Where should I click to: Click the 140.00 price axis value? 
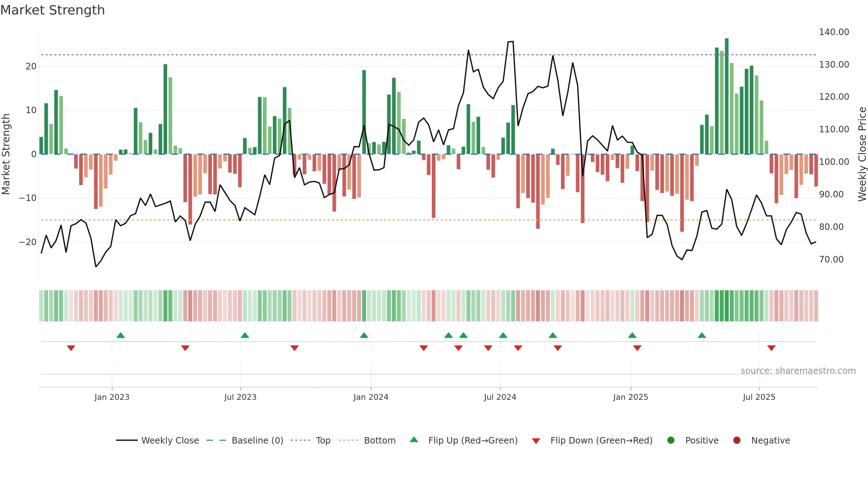click(834, 32)
